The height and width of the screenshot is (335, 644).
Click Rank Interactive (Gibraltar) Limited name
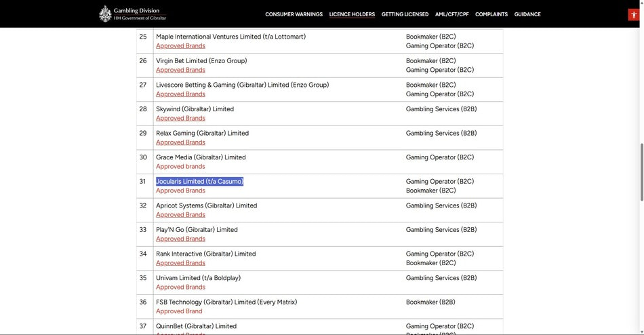pos(206,254)
